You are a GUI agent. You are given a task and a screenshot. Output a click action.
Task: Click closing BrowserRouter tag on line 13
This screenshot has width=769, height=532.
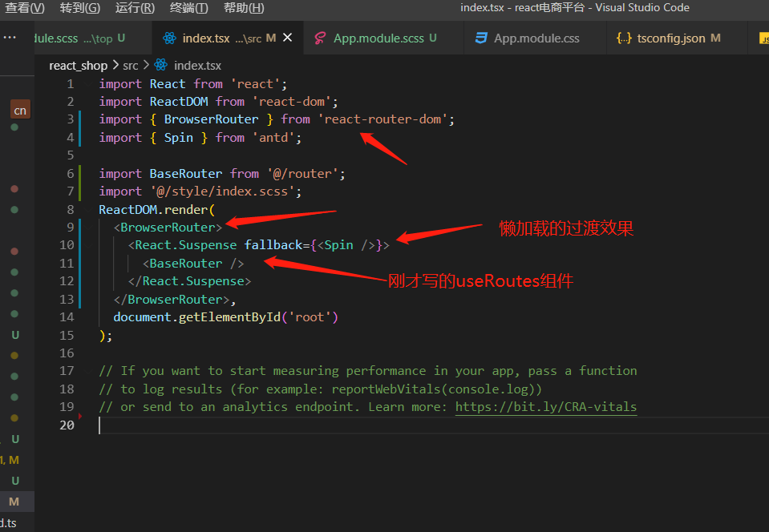click(171, 300)
